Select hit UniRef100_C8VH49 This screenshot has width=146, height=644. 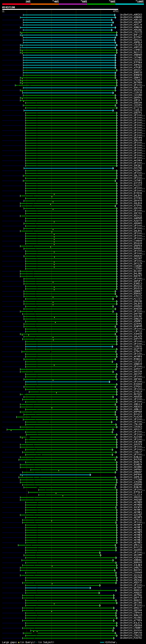(x=131, y=572)
